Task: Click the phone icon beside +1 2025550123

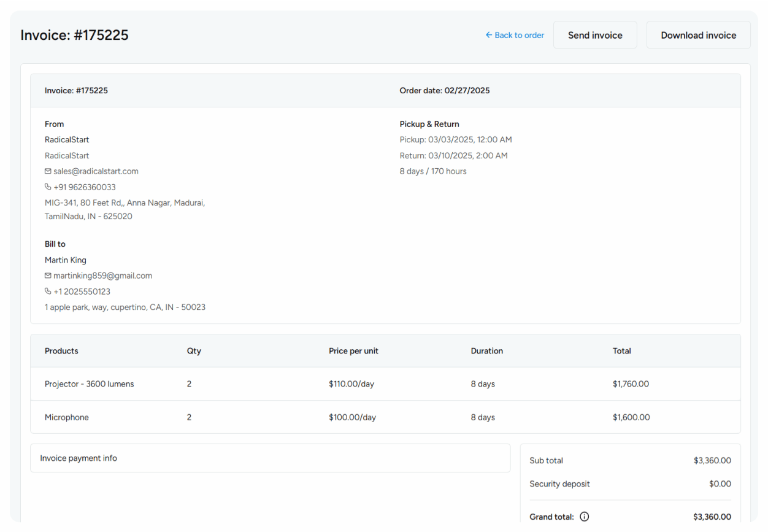Action: 48,291
